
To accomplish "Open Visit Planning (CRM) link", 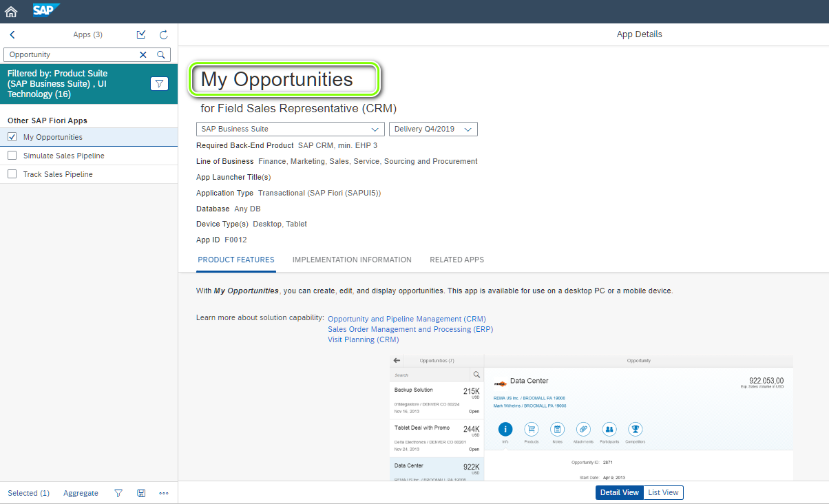I will point(364,339).
